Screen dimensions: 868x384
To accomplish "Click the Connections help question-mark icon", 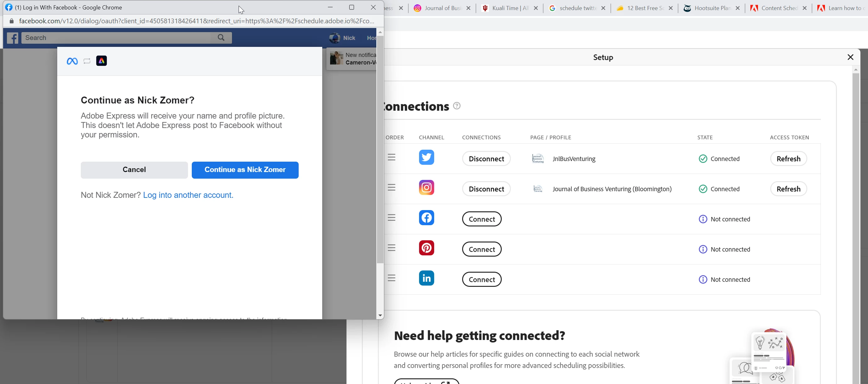I will tap(456, 106).
